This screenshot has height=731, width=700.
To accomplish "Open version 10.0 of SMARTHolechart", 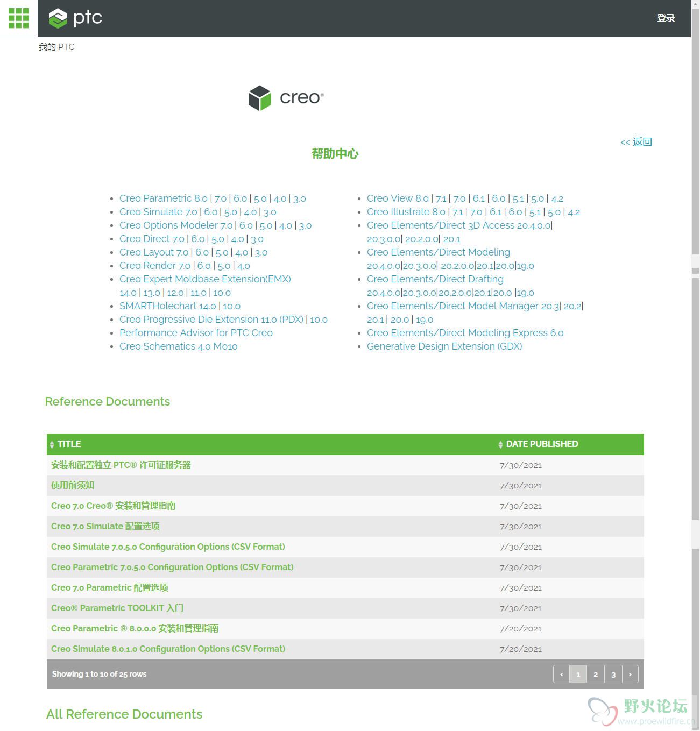I will pyautogui.click(x=231, y=306).
